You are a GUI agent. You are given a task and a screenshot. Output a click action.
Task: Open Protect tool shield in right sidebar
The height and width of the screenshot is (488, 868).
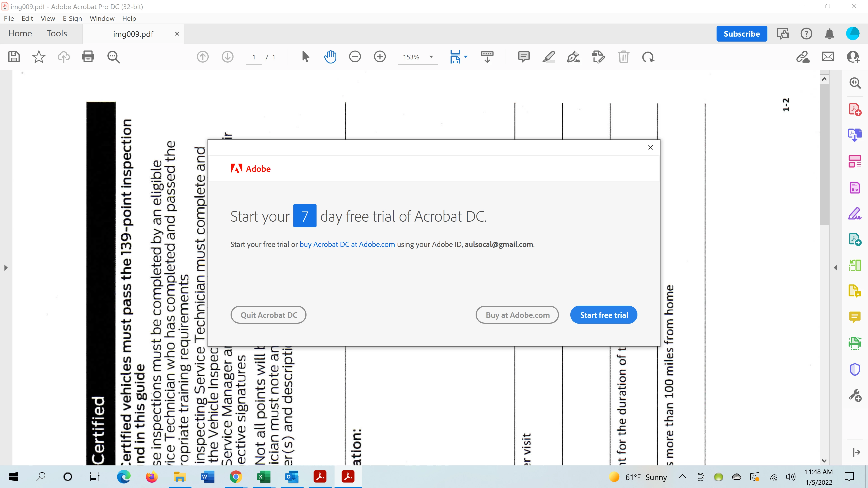click(x=854, y=369)
